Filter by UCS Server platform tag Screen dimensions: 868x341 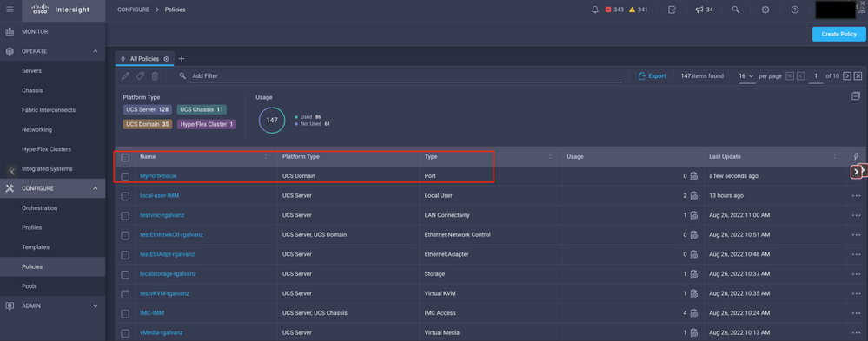147,109
